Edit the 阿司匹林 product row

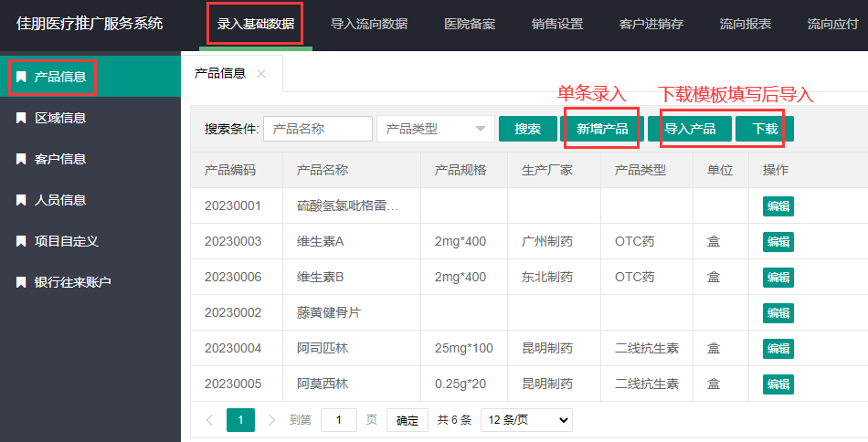point(778,349)
